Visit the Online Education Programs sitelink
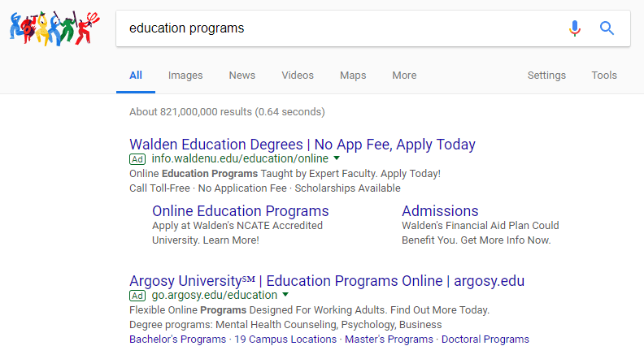Screen dimensions: 644x359 pos(241,211)
